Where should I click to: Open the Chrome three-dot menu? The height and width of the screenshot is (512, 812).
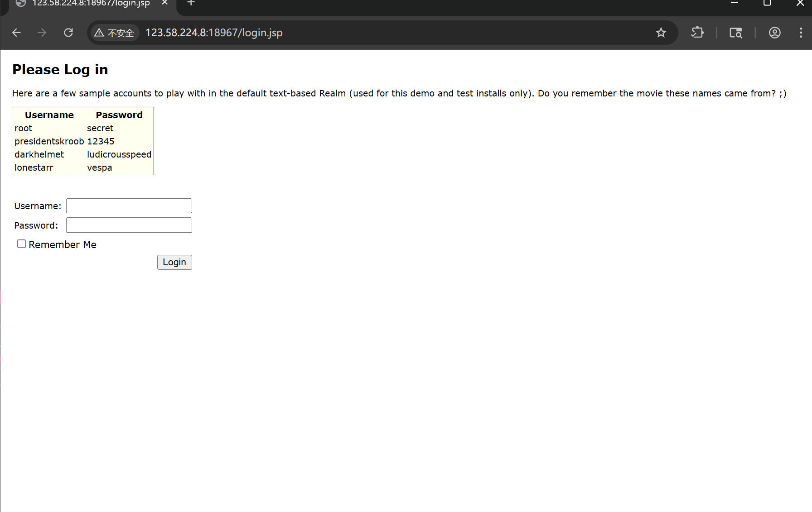(x=801, y=33)
